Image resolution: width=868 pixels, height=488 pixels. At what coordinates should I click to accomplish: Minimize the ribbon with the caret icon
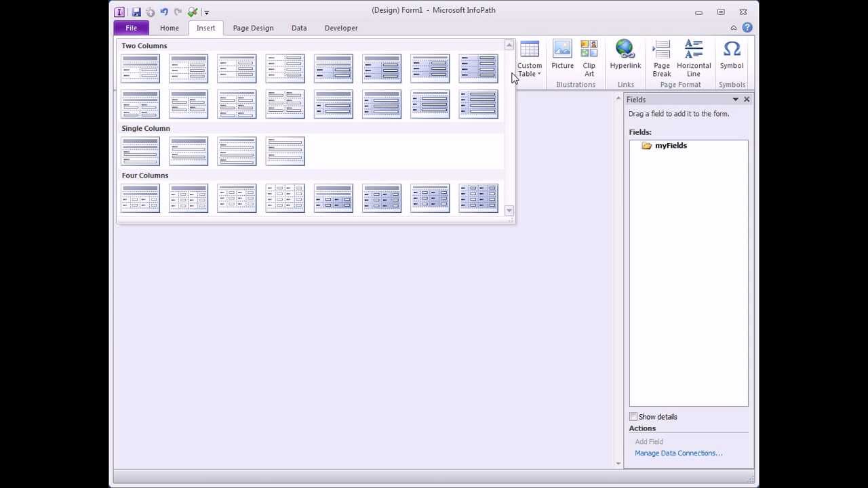(734, 28)
